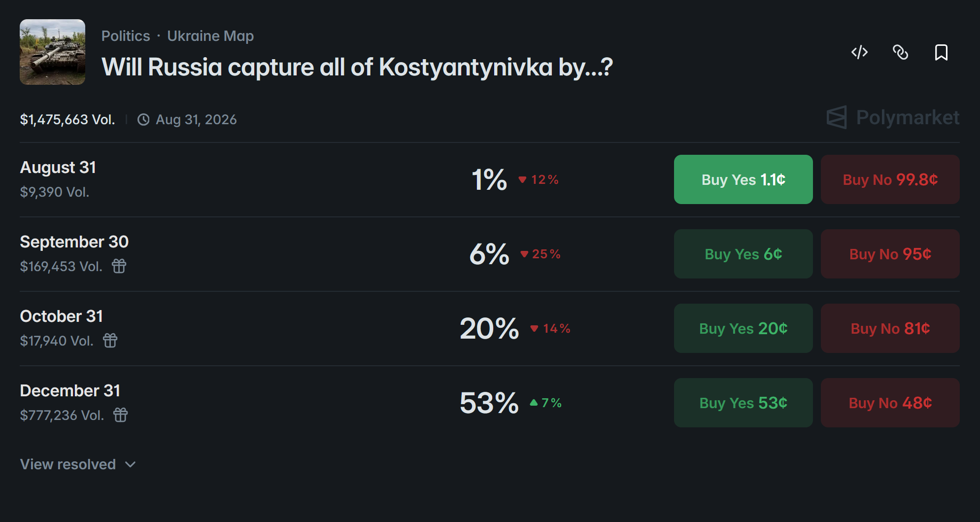This screenshot has height=522, width=980.
Task: Buy No at 81¢ for October 31
Action: pyautogui.click(x=890, y=328)
